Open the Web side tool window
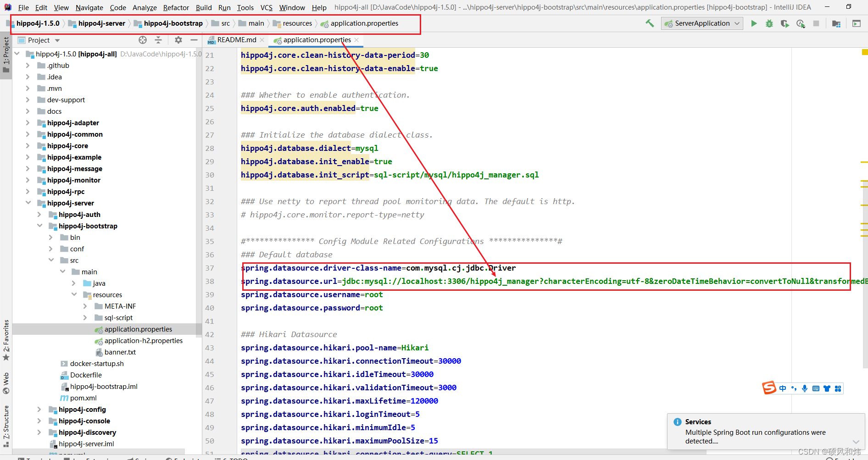Viewport: 868px width, 460px height. click(x=6, y=383)
